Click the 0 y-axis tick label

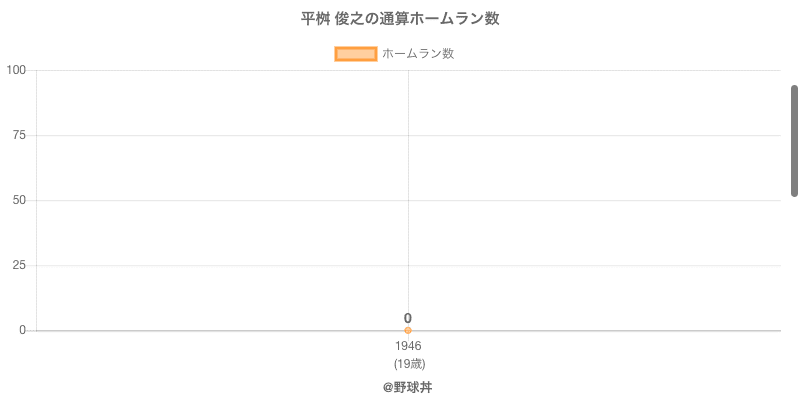(24, 330)
